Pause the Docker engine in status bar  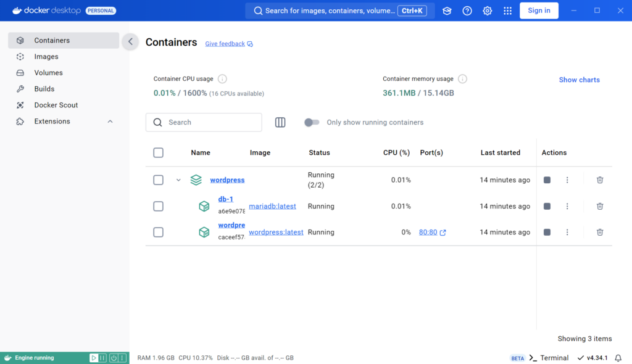[103, 358]
